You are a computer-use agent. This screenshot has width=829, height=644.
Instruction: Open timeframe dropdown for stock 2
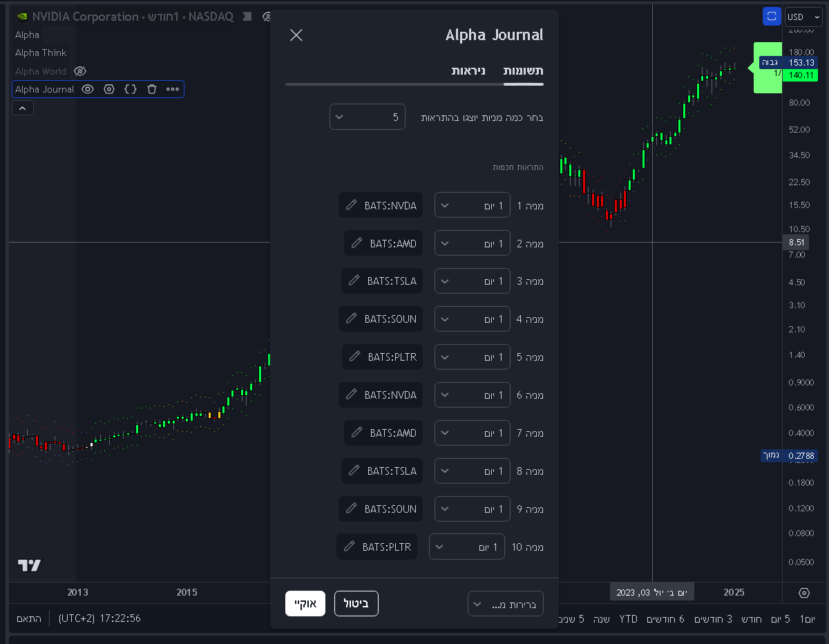pos(472,243)
